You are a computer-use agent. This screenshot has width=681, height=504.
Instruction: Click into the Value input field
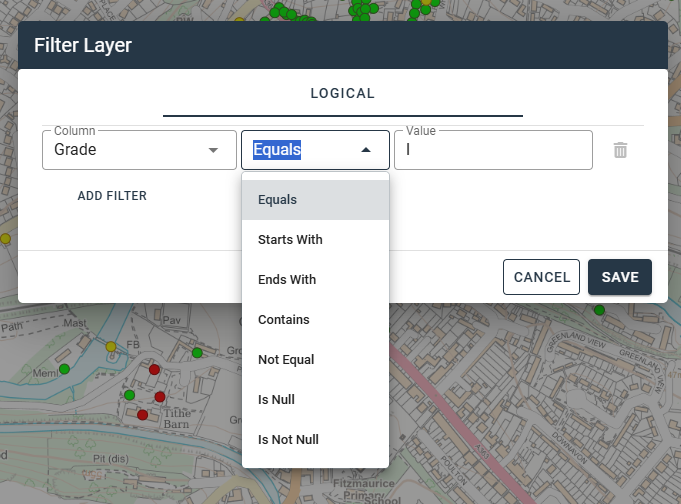pos(492,150)
